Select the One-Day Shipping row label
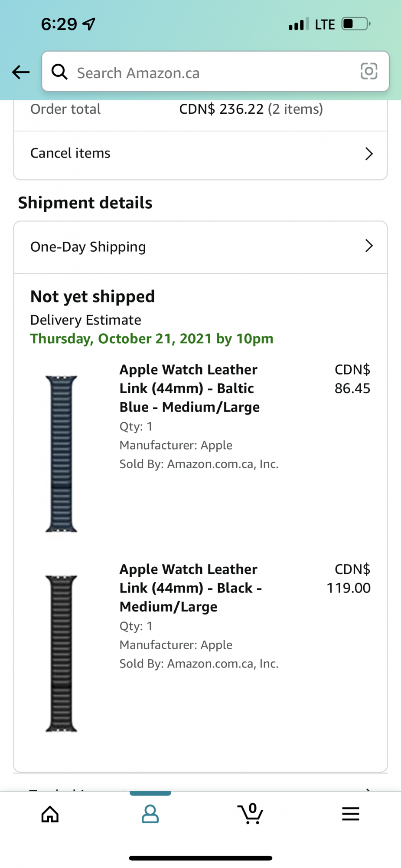The height and width of the screenshot is (868, 401). (88, 247)
